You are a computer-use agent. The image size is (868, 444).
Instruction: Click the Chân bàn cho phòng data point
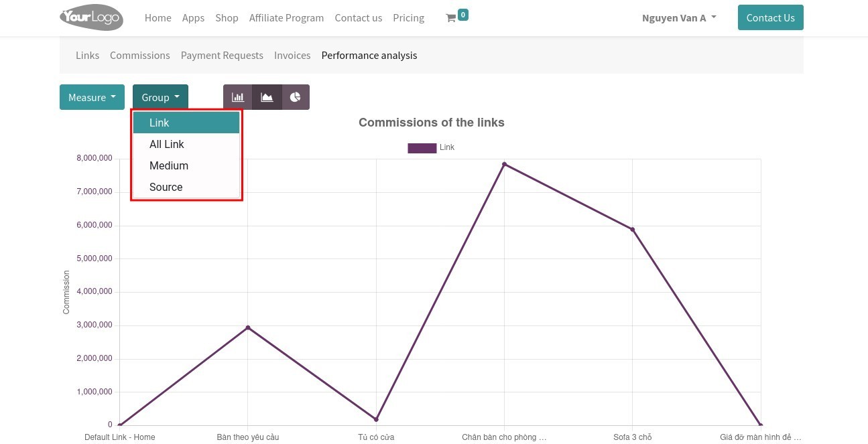tap(505, 164)
